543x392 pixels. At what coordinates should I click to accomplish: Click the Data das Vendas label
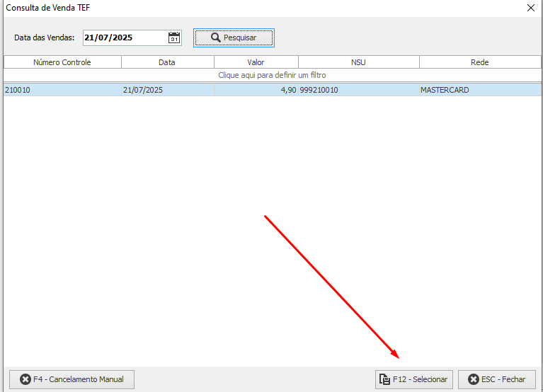tap(44, 38)
